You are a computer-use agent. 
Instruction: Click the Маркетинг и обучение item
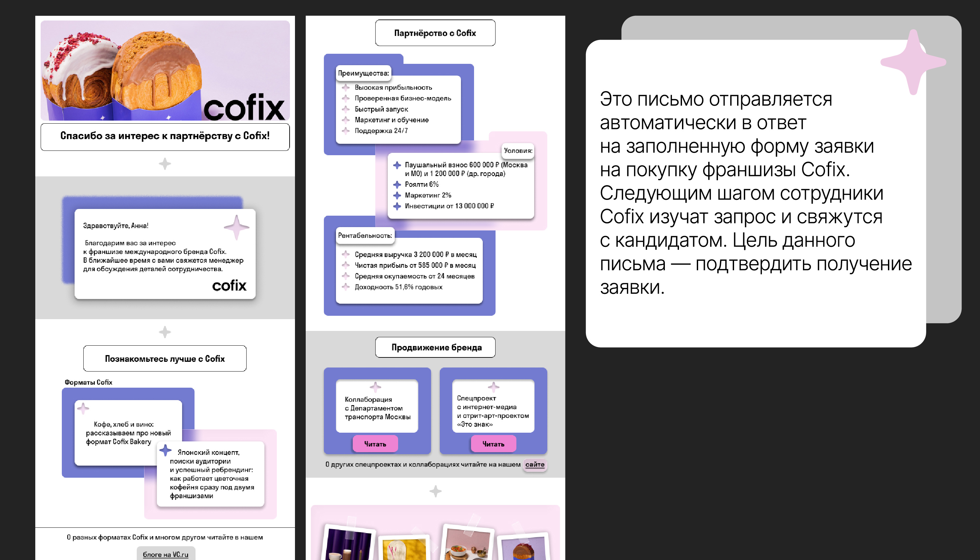pyautogui.click(x=391, y=120)
